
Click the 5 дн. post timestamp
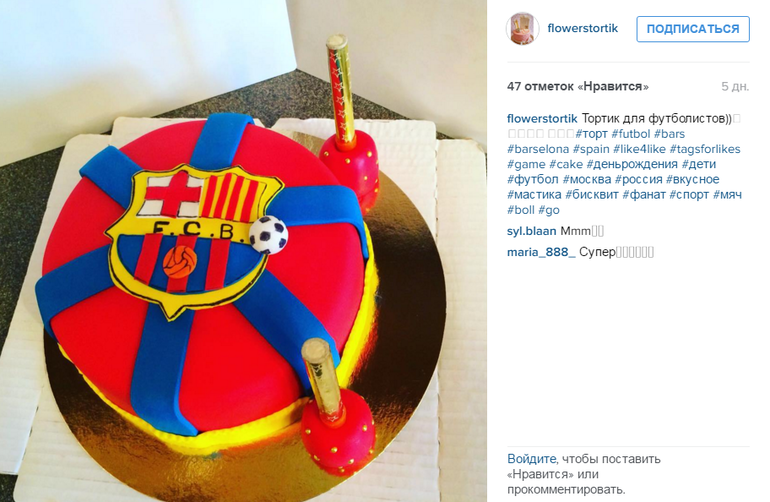click(735, 86)
